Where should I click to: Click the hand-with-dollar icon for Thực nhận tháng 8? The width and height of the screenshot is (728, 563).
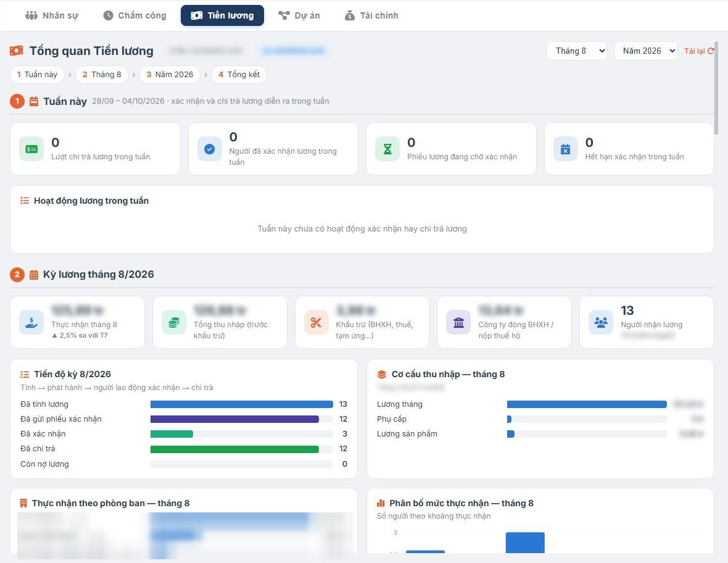click(x=31, y=322)
